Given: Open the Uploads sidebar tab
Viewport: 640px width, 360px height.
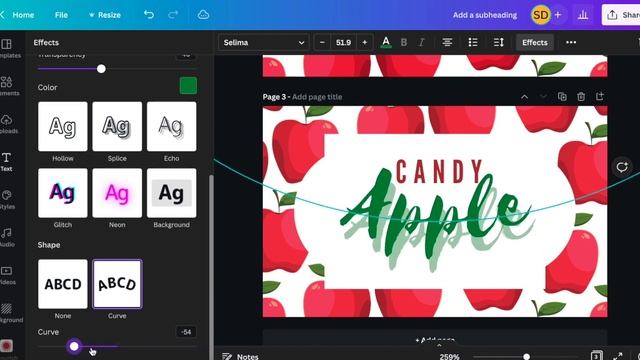Looking at the screenshot, I should pos(7,124).
